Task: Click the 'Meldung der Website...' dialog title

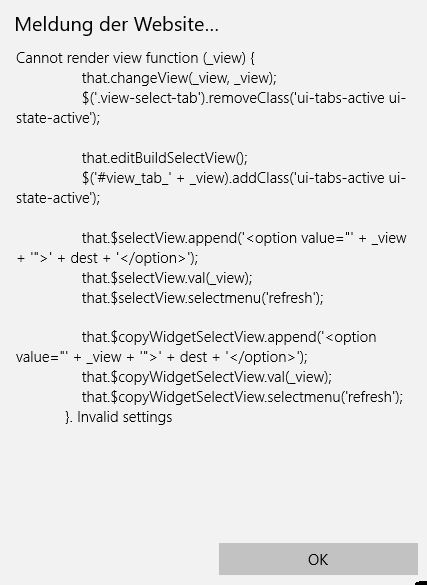Action: click(x=117, y=25)
